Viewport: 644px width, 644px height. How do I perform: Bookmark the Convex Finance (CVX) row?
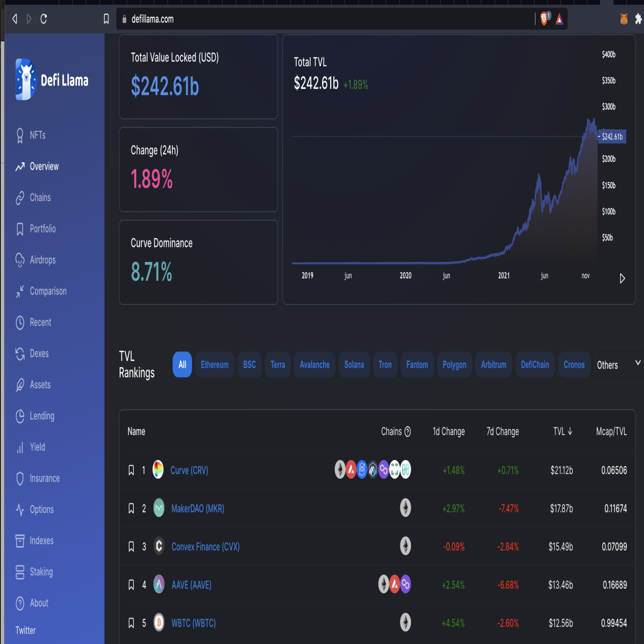click(x=131, y=546)
